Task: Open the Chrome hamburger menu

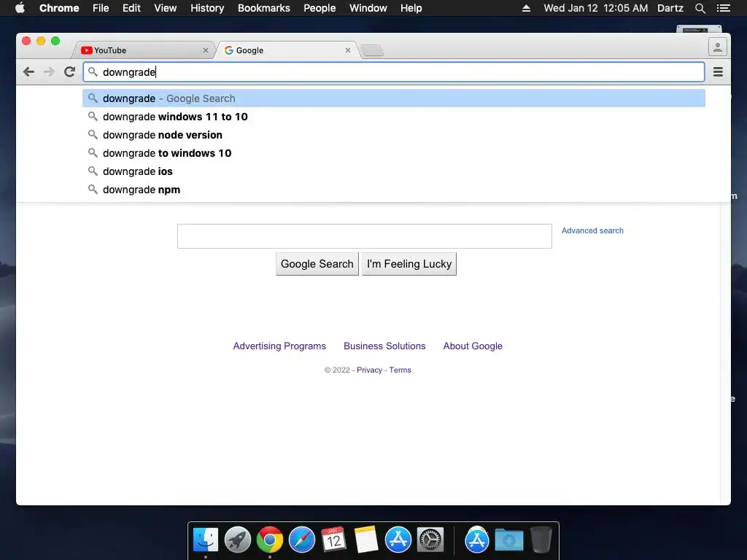Action: click(x=718, y=72)
